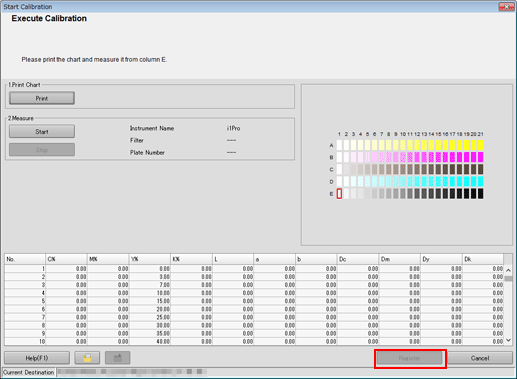The image size is (517, 379).
Task: Click the 'Execute Calibration' heading
Action: (49, 18)
